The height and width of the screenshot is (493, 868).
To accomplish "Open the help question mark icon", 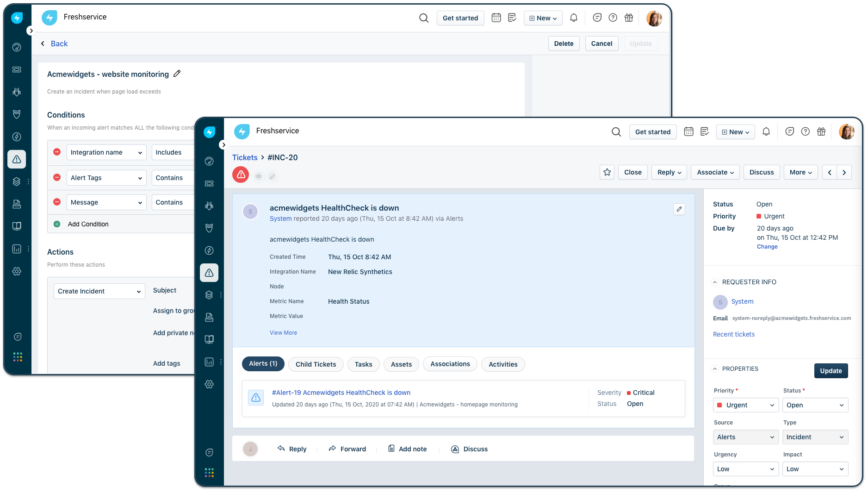I will point(806,132).
